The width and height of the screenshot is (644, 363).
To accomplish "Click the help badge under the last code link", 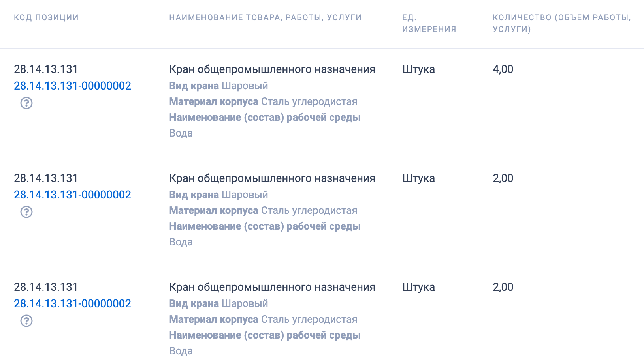I will point(26,321).
